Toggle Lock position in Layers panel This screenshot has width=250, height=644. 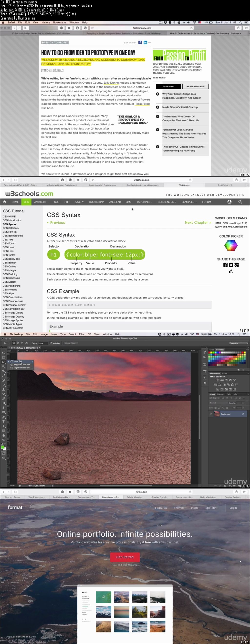tap(223, 408)
